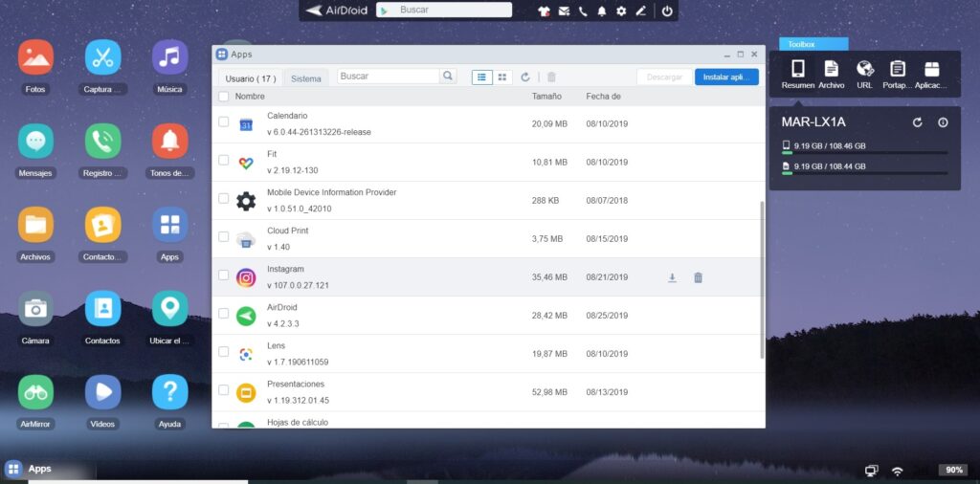
Task: Click the new message envelope icon
Action: point(564,11)
